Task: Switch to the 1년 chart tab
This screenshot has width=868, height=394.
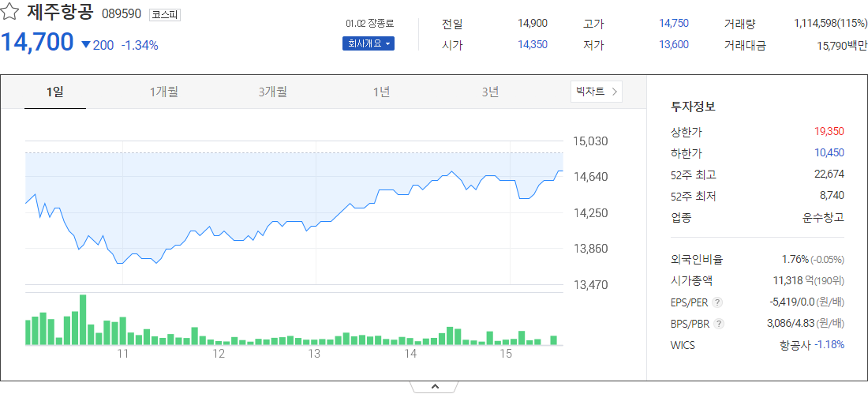Action: pos(381,92)
